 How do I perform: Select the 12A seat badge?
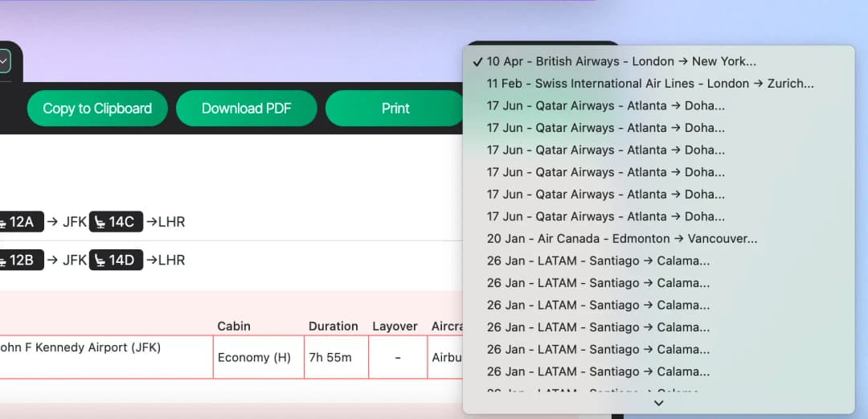pos(20,222)
